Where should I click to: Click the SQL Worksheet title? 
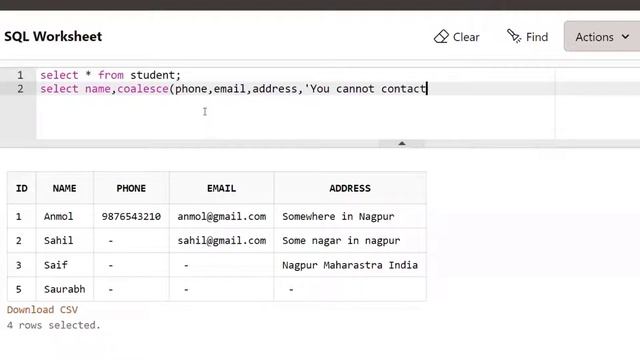[x=53, y=36]
